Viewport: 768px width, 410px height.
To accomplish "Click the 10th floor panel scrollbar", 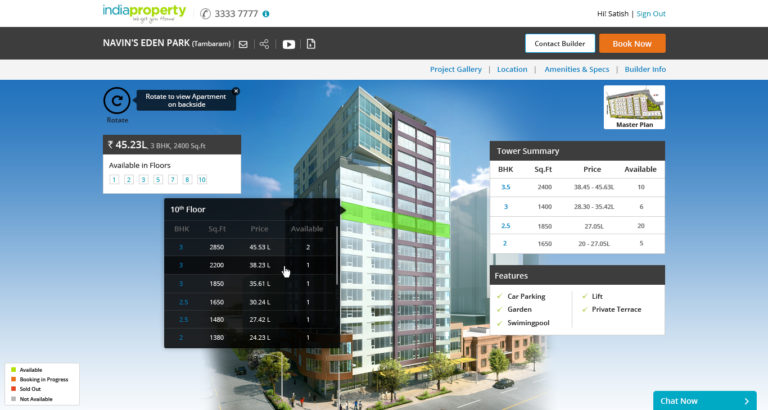I will [x=337, y=256].
